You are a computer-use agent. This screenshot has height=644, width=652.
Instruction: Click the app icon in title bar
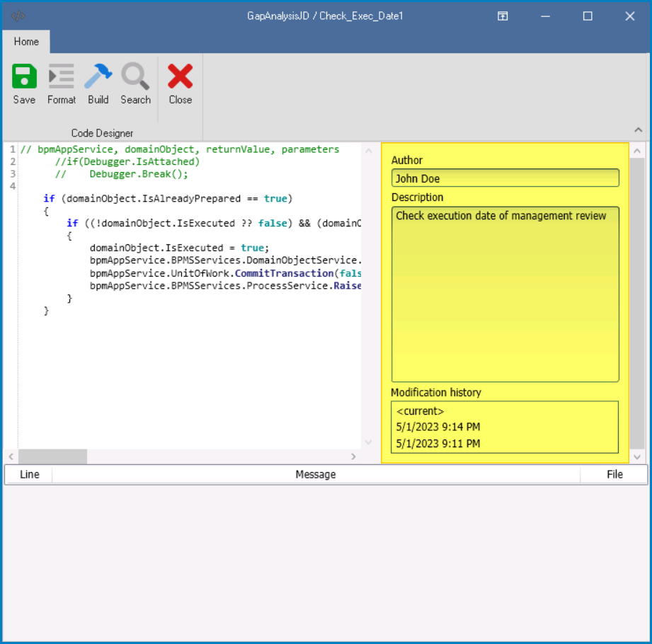[x=18, y=16]
